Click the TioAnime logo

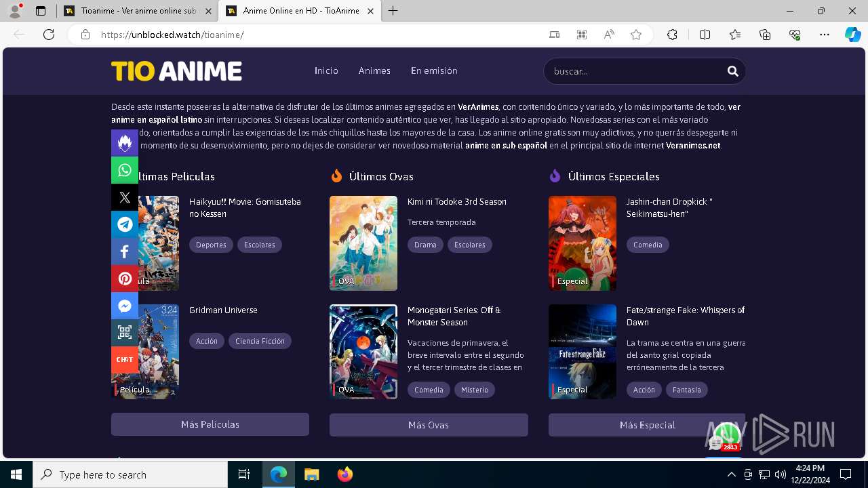(176, 71)
